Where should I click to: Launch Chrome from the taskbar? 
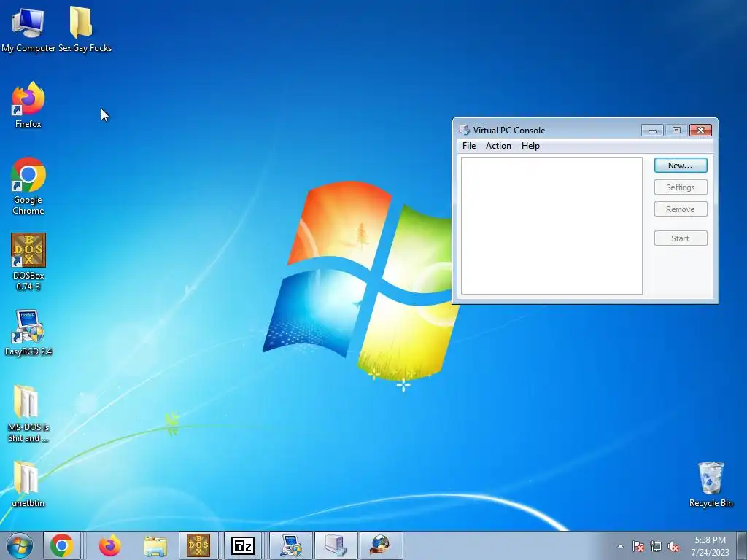pos(62,545)
